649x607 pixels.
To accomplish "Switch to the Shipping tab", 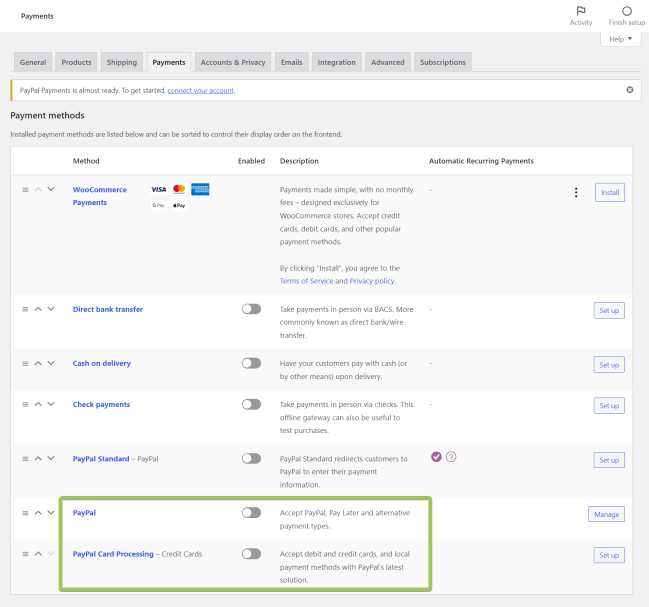I will click(x=121, y=62).
